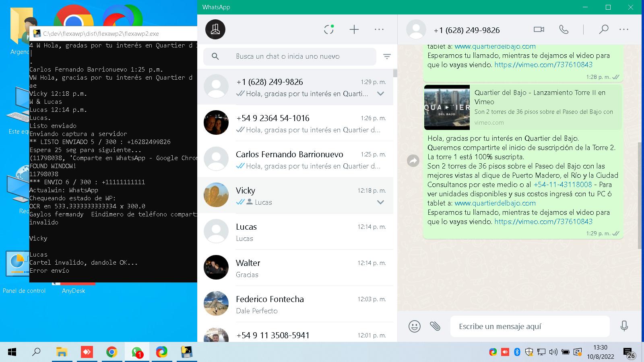This screenshot has height=362, width=644.
Task: Open Federico Fontecha's profile picture
Action: [x=216, y=304]
